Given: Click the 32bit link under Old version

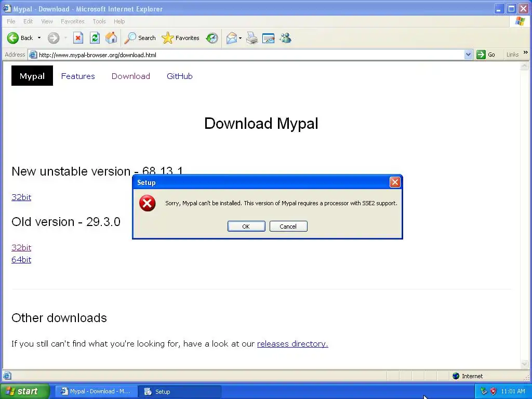Looking at the screenshot, I should point(21,247).
